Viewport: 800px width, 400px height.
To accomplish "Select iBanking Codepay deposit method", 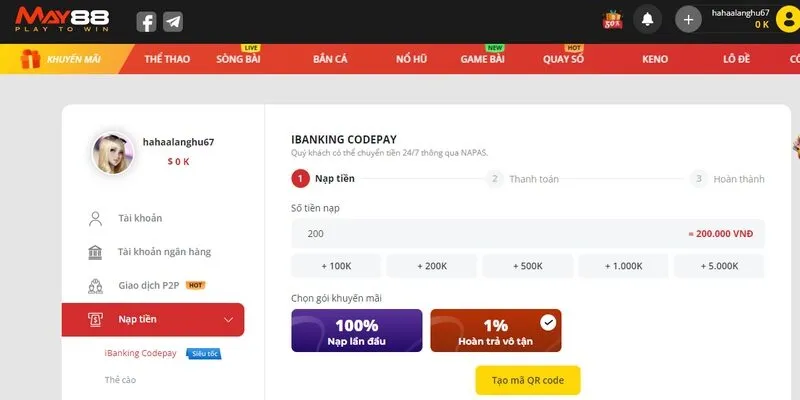I will coord(140,353).
